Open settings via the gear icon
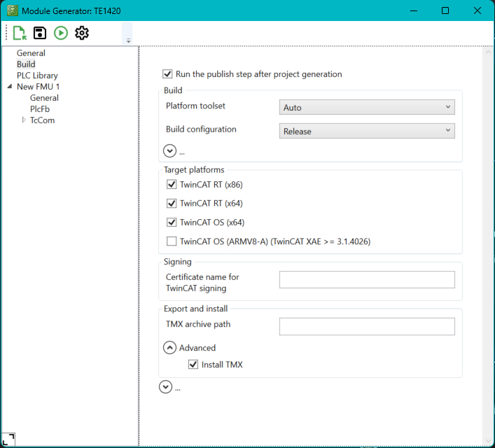 (82, 33)
